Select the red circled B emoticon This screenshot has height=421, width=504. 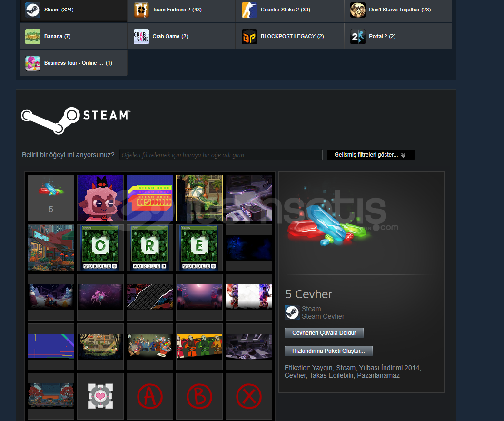199,396
